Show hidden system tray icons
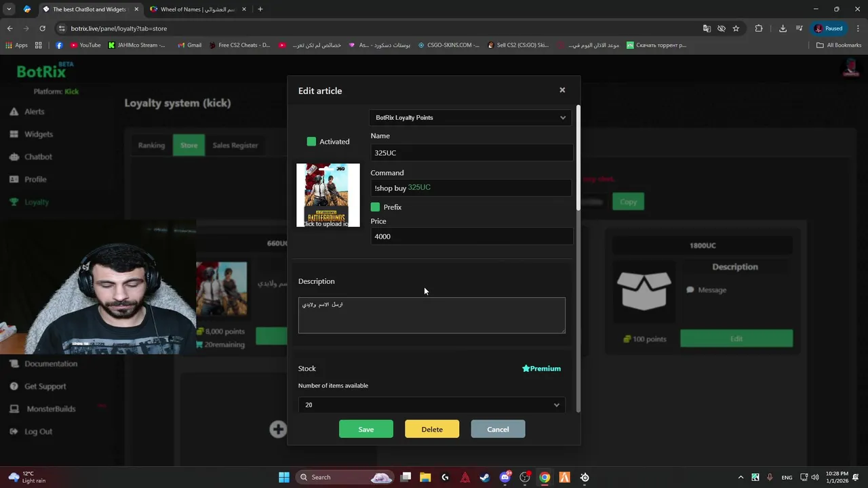Image resolution: width=868 pixels, height=488 pixels. [x=741, y=477]
